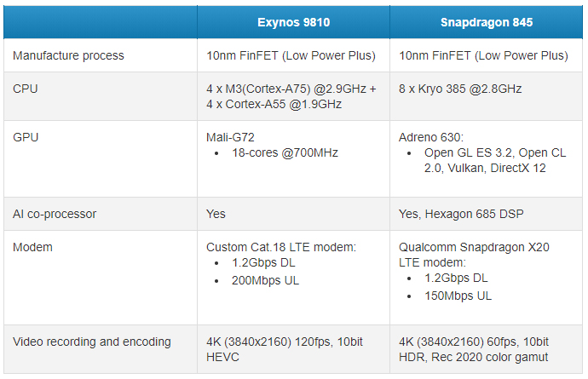Click the Modem row label
Image resolution: width=588 pixels, height=379 pixels.
[x=32, y=247]
